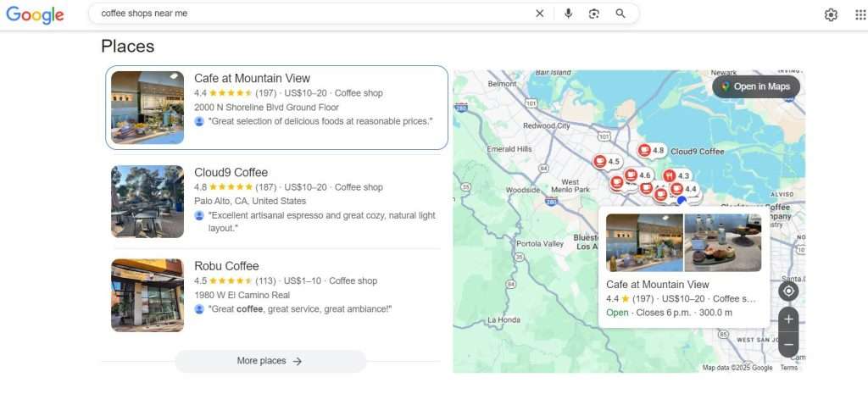868x394 pixels.
Task: Click review 'Great coffee, great service, great ambiance!'
Action: coord(300,308)
